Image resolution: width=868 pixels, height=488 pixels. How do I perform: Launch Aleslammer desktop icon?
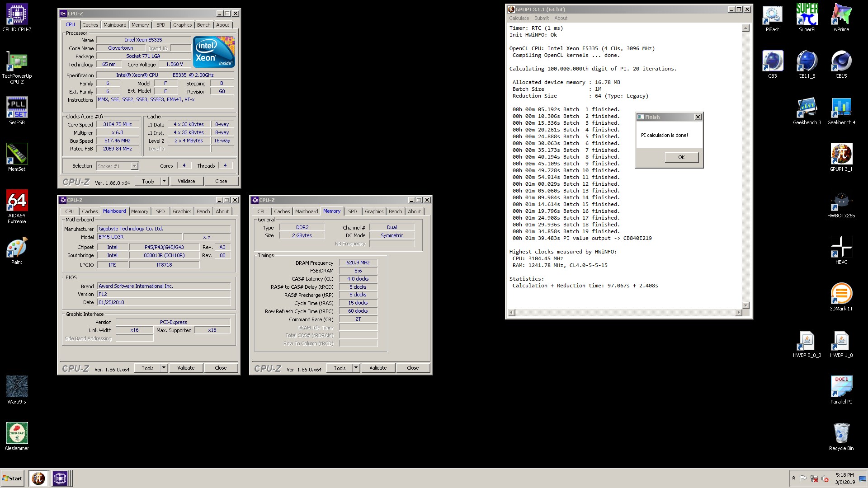click(17, 436)
